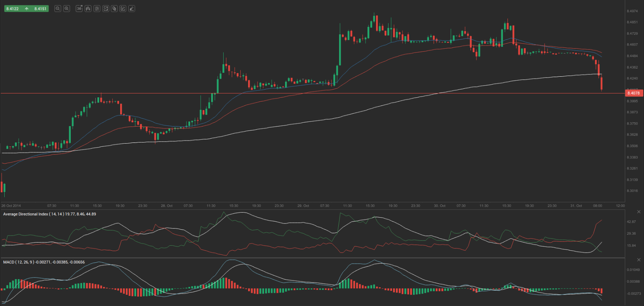
Task: Open the indicators settings sliders icon
Action: click(x=97, y=9)
